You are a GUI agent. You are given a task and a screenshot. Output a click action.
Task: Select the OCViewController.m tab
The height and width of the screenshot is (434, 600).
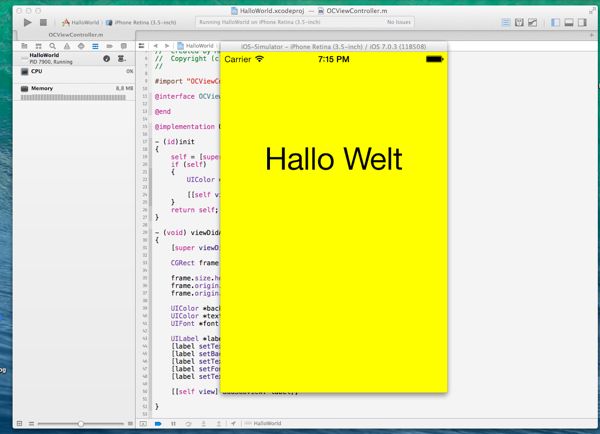pyautogui.click(x=75, y=35)
